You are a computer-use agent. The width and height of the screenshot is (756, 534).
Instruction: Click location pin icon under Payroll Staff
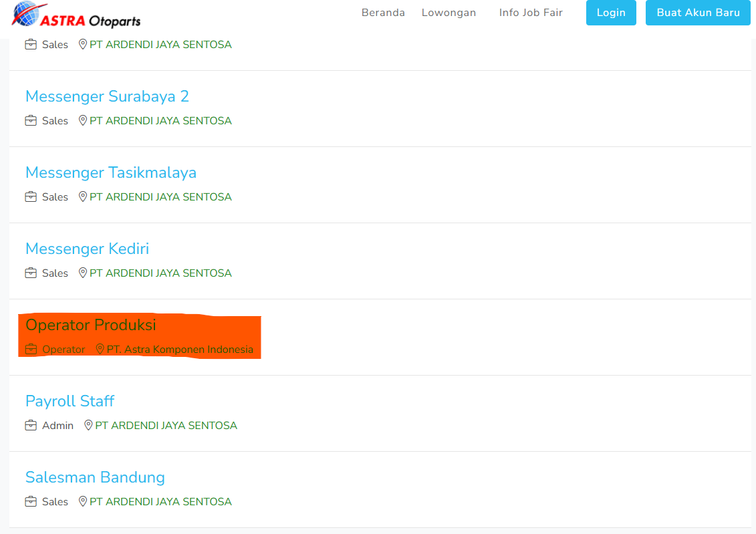pyautogui.click(x=88, y=425)
